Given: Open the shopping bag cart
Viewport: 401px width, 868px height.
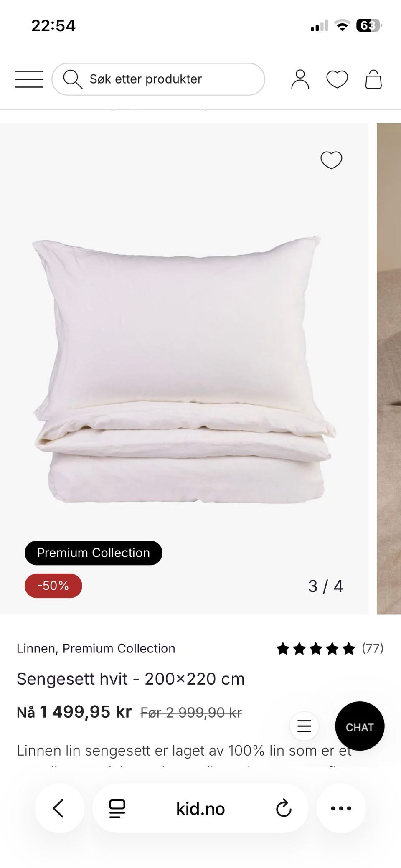Looking at the screenshot, I should (x=373, y=79).
